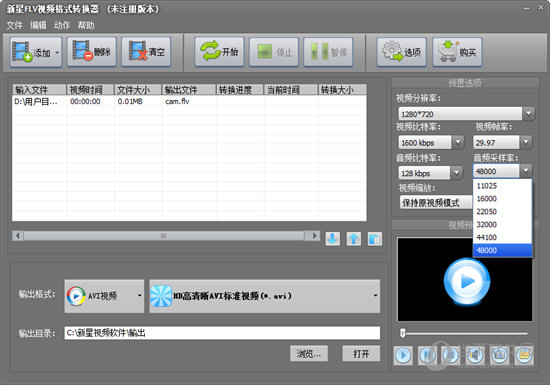This screenshot has height=385, width=550.
Task: Click the 当前时间 column header
Action: tap(291, 90)
